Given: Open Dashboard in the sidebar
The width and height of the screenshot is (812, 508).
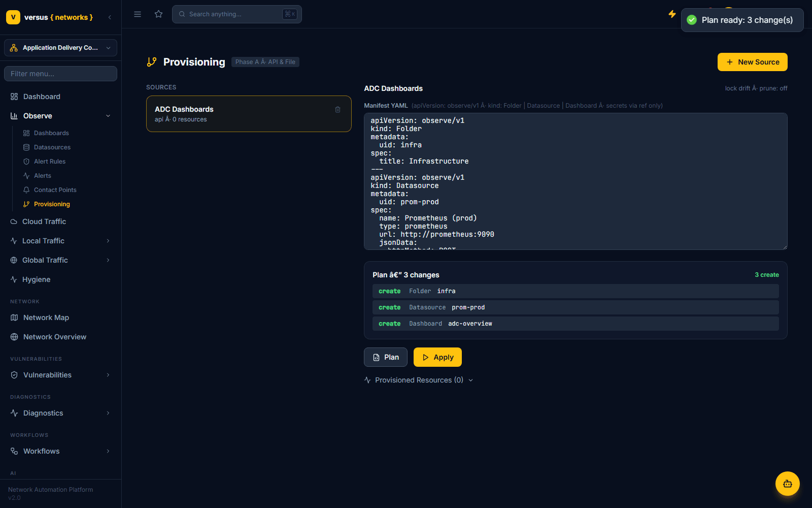Looking at the screenshot, I should coord(61,97).
